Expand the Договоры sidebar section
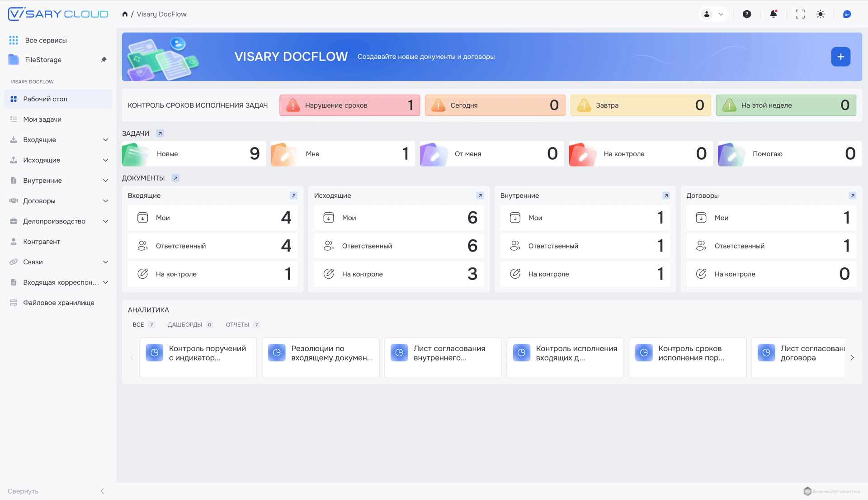 click(x=105, y=201)
